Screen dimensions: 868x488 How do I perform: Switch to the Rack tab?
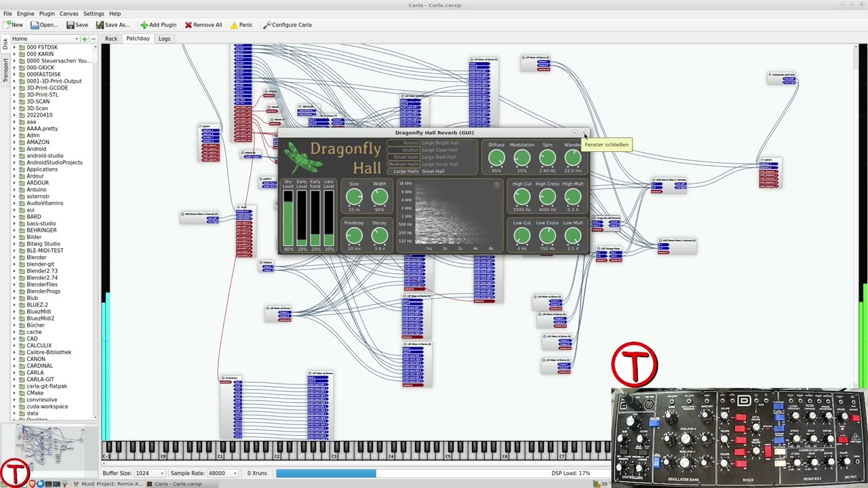111,39
